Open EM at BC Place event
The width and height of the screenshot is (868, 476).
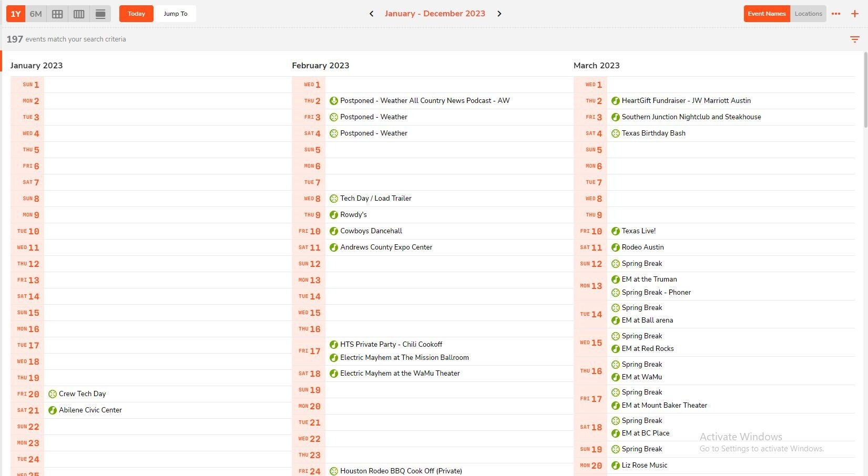646,433
